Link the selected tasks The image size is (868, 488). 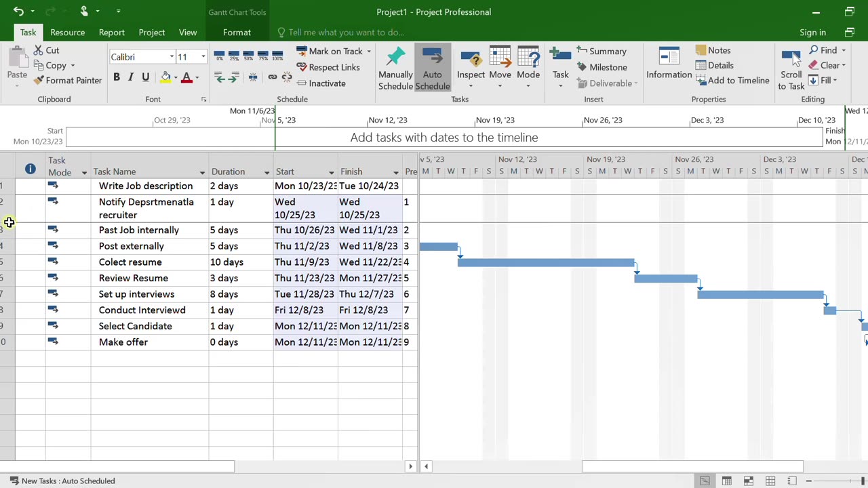273,77
